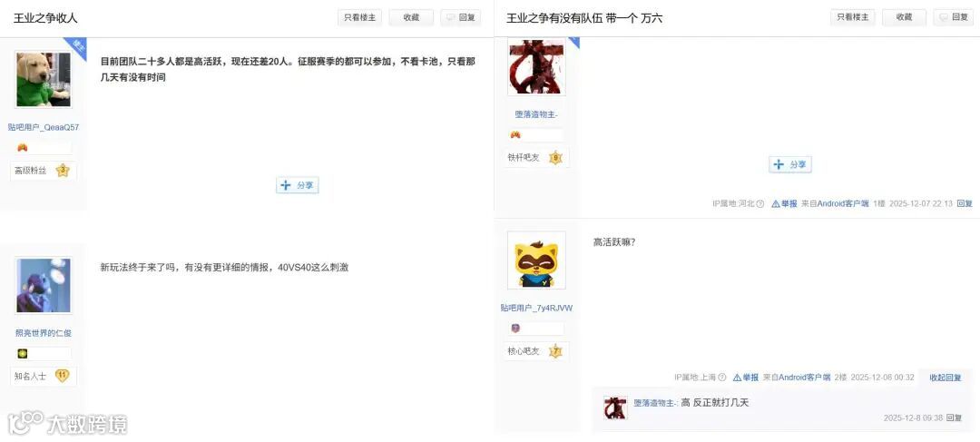Click the level 9 star badge beside 铁杆吧友

coord(555,158)
